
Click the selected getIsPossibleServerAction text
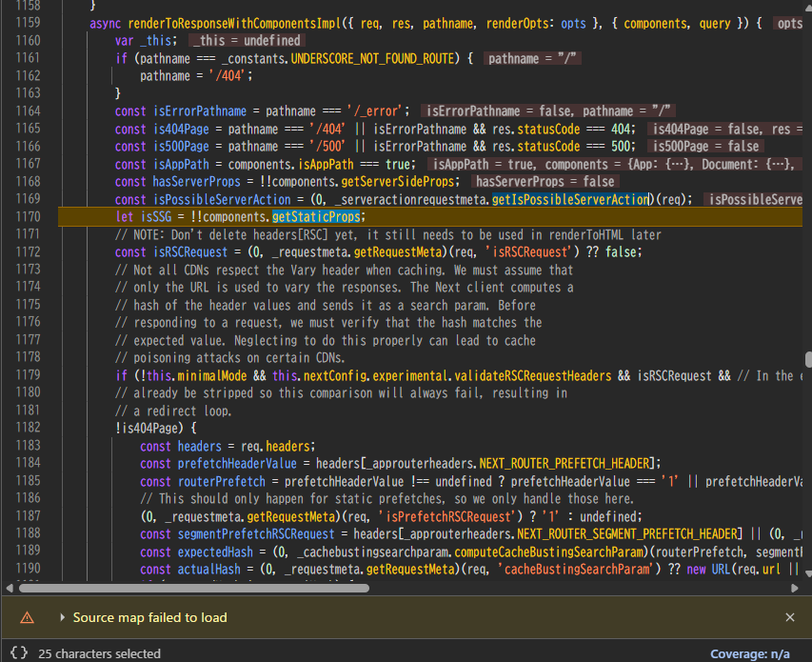[570, 199]
